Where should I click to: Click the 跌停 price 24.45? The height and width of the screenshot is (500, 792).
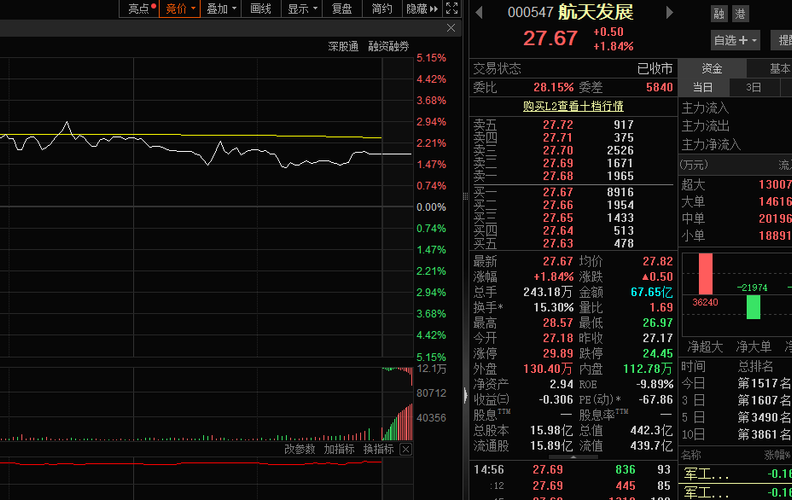coord(658,354)
